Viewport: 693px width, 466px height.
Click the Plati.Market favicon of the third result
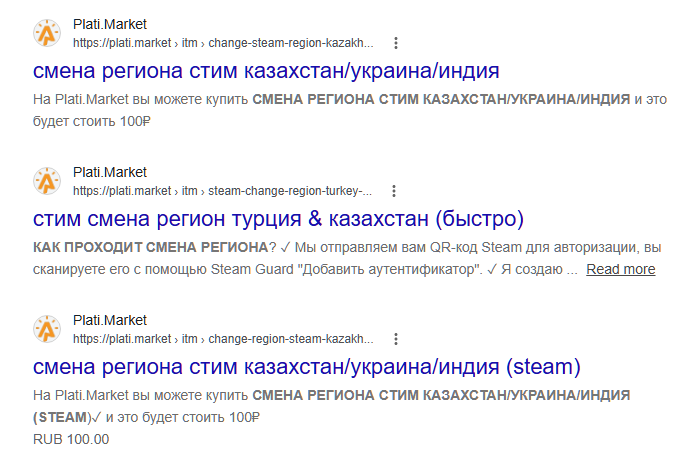47,329
